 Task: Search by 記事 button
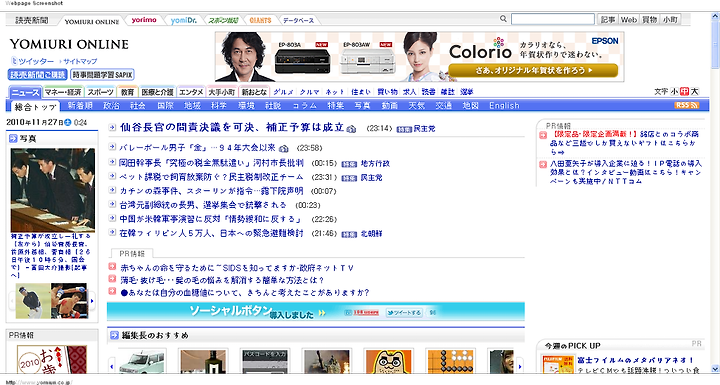point(608,19)
